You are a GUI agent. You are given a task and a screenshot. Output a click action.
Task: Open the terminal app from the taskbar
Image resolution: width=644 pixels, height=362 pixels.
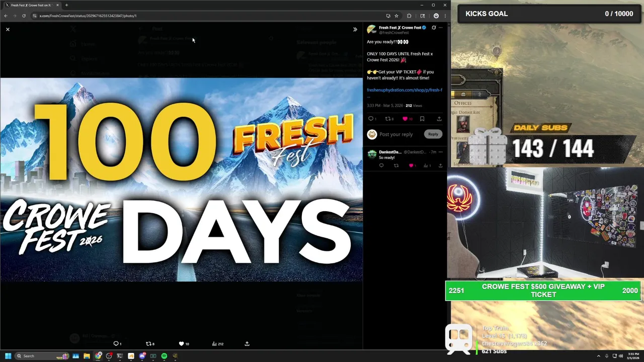pyautogui.click(x=120, y=356)
